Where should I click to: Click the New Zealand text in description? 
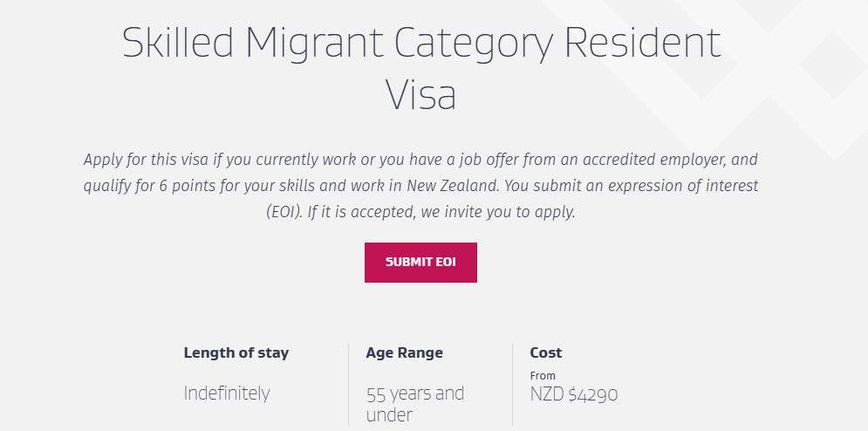pyautogui.click(x=453, y=186)
